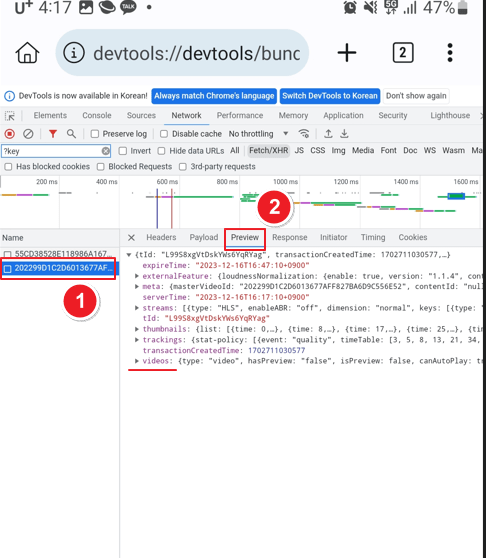Open the Headers tab
This screenshot has width=486, height=558.
161,237
